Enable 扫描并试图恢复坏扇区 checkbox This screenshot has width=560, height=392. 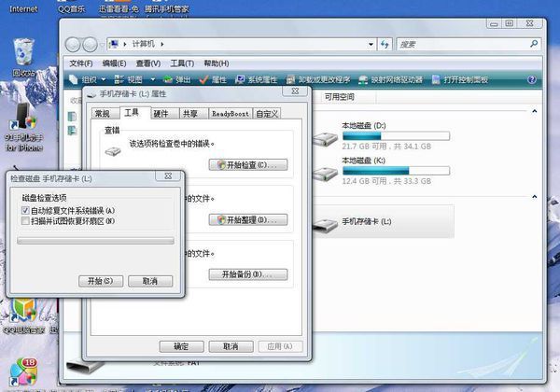[25, 221]
